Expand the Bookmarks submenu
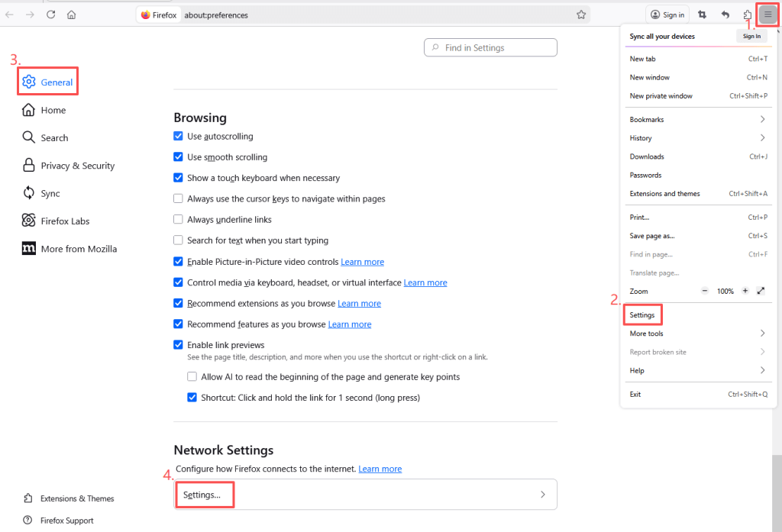The width and height of the screenshot is (782, 532). [x=761, y=119]
